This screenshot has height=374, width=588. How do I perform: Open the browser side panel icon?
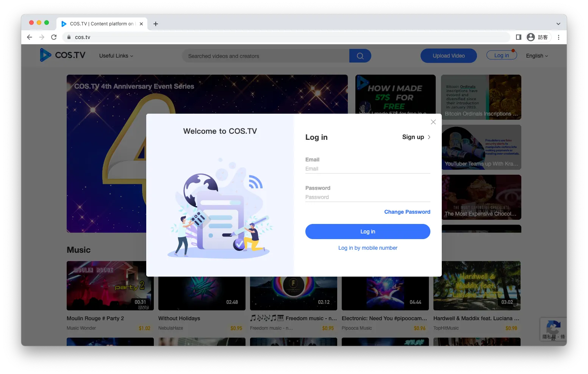[519, 37]
